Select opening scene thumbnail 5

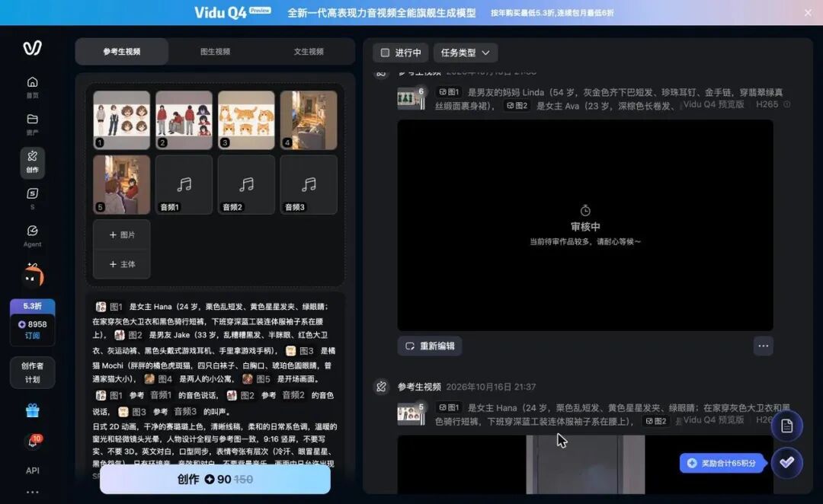tap(122, 184)
